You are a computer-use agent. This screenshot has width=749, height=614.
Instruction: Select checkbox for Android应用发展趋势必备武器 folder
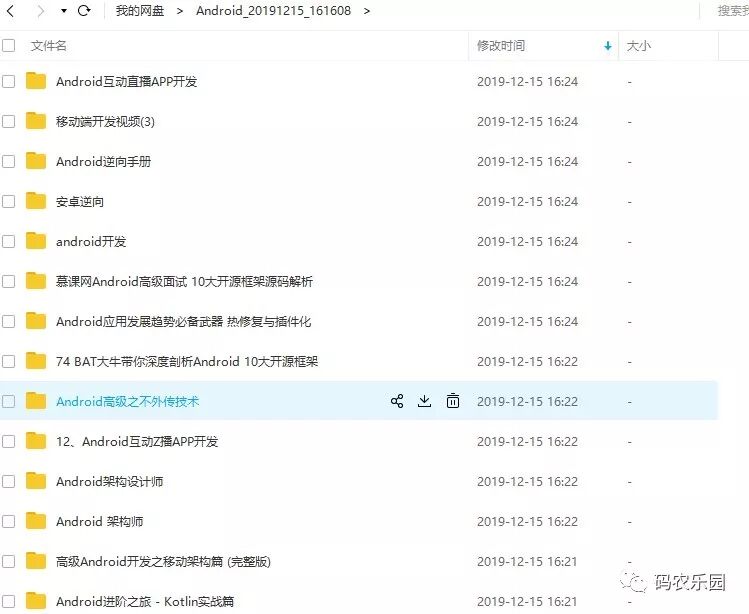9,322
